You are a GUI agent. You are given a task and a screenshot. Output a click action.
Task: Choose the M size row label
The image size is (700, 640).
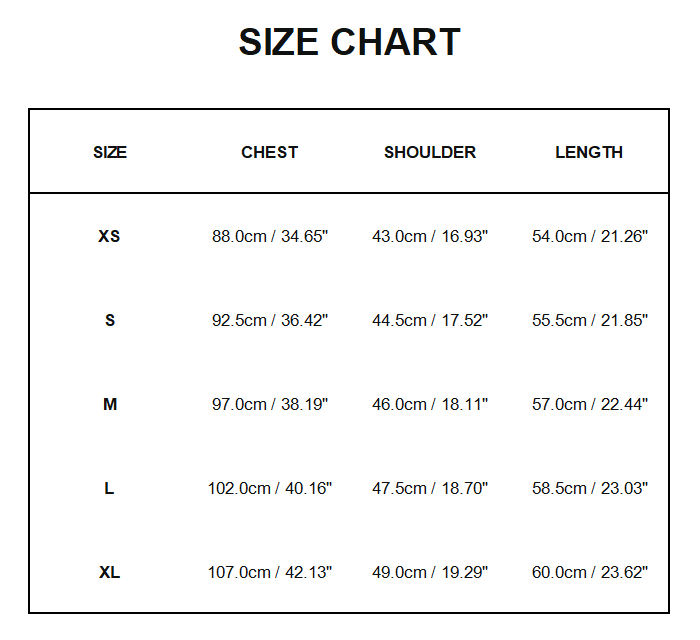110,405
